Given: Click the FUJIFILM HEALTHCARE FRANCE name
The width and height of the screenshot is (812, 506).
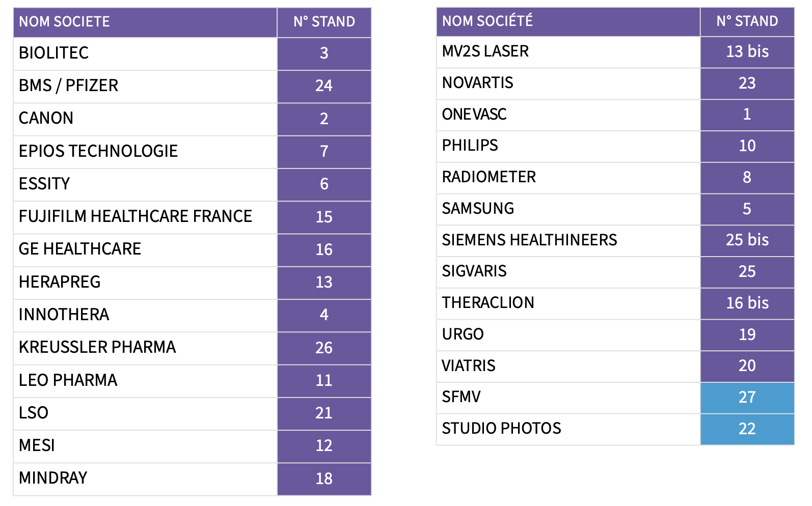Looking at the screenshot, I should pos(136,216).
